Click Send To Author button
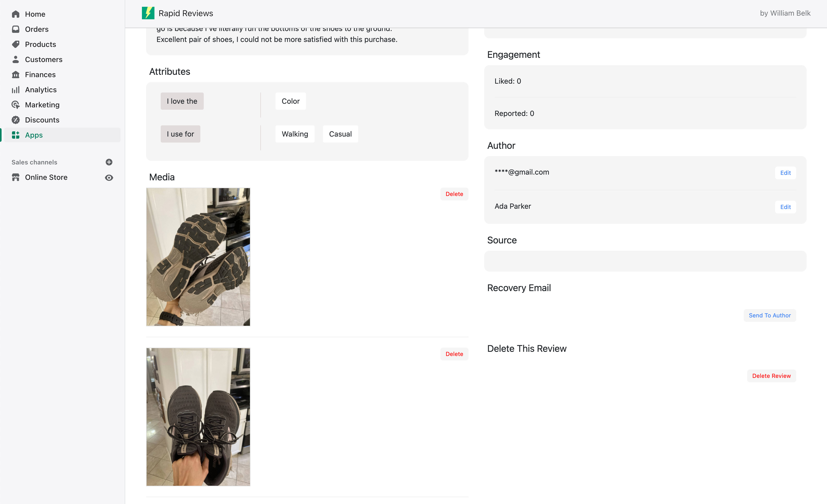This screenshot has width=827, height=504. click(x=769, y=315)
